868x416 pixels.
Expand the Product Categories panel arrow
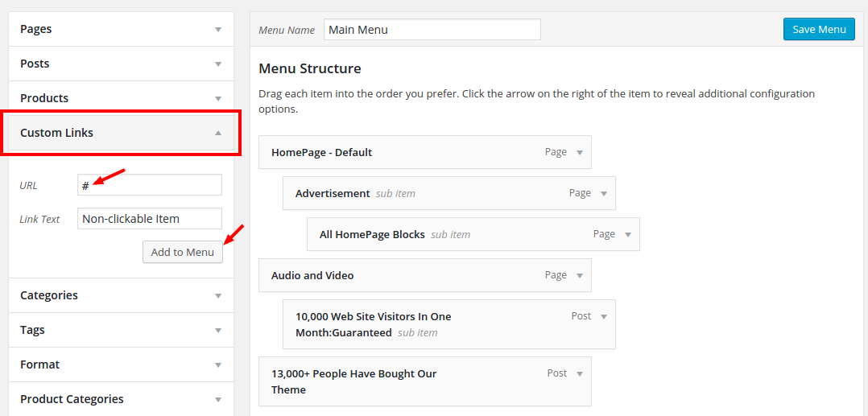(218, 399)
